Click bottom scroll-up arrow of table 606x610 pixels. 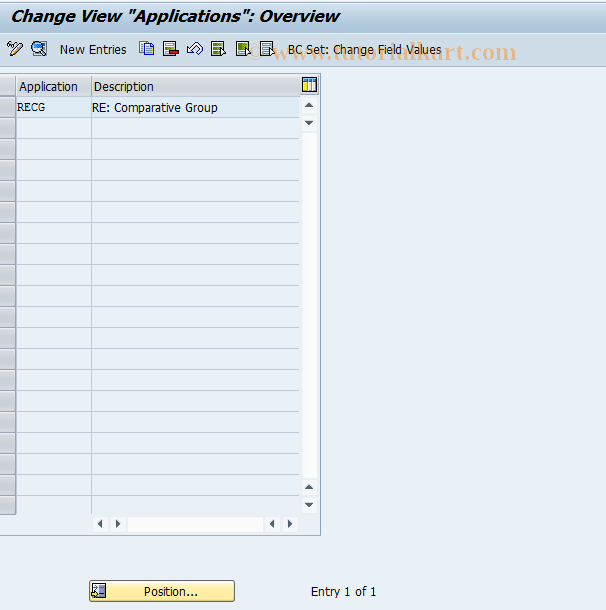(x=309, y=487)
